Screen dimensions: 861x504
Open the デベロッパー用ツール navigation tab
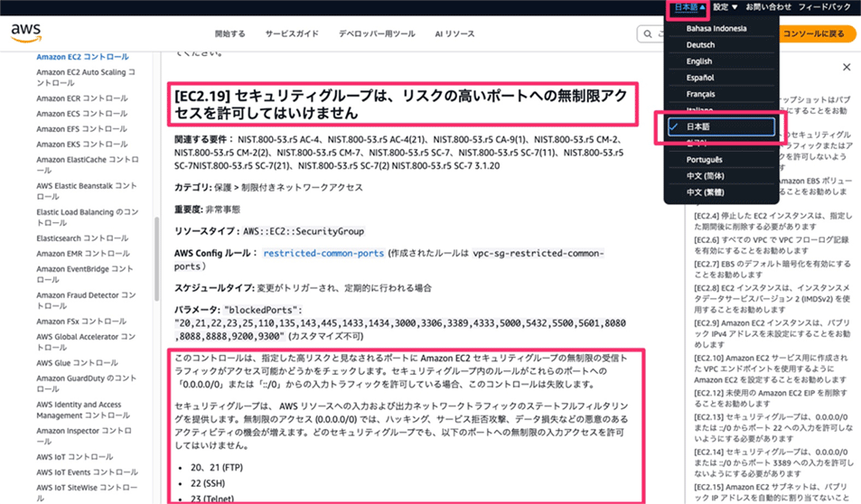pyautogui.click(x=377, y=34)
